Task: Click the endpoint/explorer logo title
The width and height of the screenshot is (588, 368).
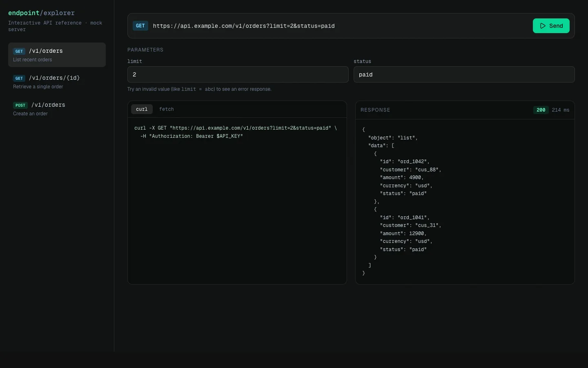Action: coord(41,13)
